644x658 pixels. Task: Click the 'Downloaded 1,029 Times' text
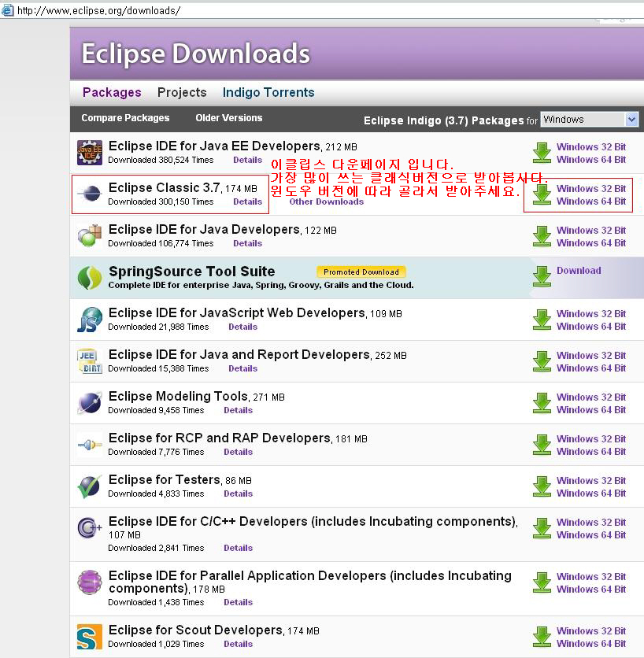point(156,644)
